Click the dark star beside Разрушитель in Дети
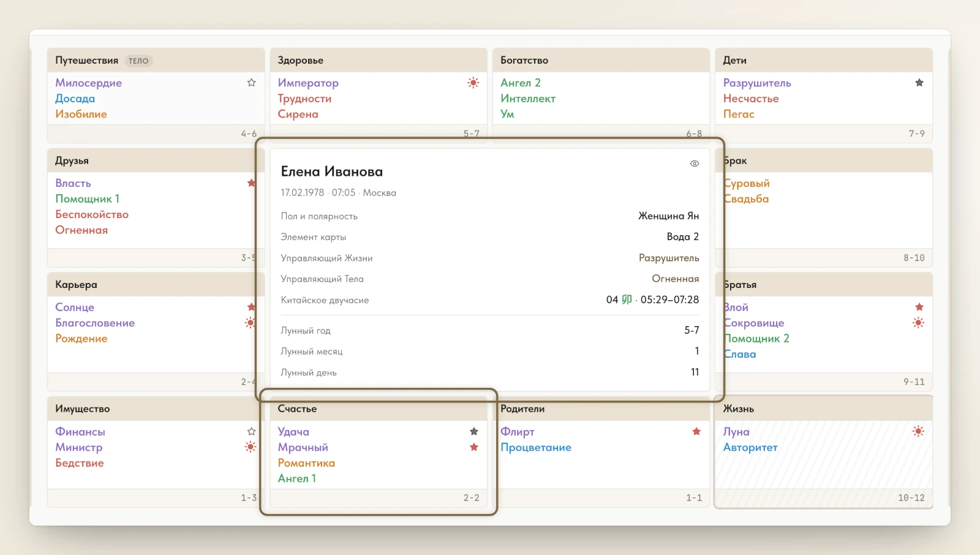 pyautogui.click(x=919, y=83)
